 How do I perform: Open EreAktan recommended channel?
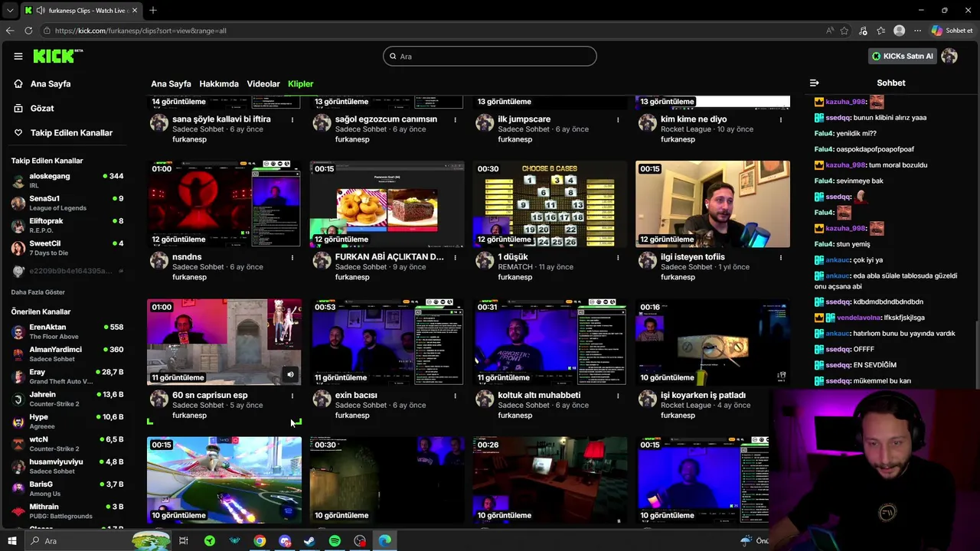tap(67, 331)
